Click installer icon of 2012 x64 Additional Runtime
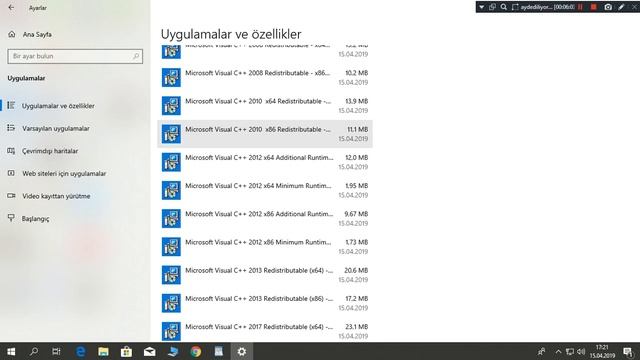Viewport: 640px width, 360px height. [171, 162]
